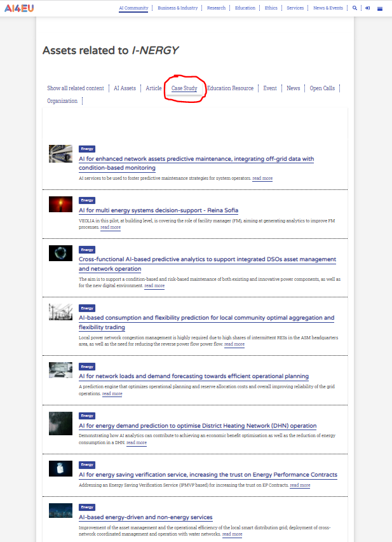Screen dimensions: 392x542
Task: Click Energy tag above Cross-functional item
Action: [87, 250]
